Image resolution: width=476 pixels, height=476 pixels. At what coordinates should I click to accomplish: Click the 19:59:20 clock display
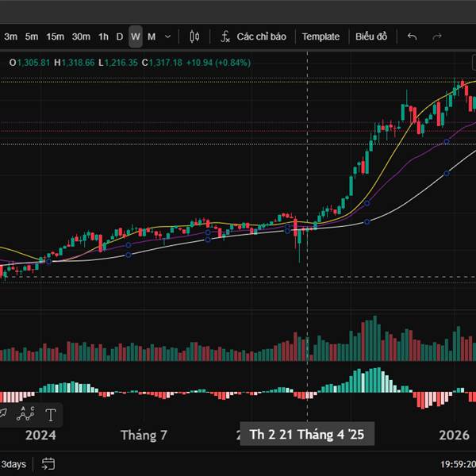click(458, 464)
